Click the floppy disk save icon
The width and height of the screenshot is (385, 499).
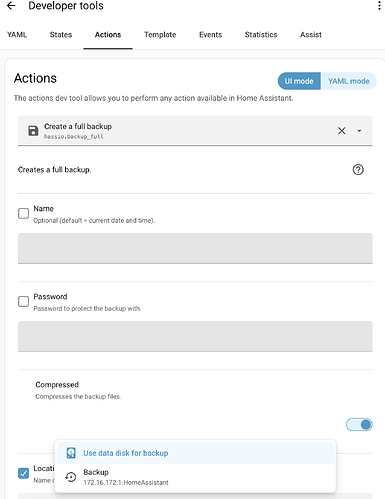(x=33, y=131)
